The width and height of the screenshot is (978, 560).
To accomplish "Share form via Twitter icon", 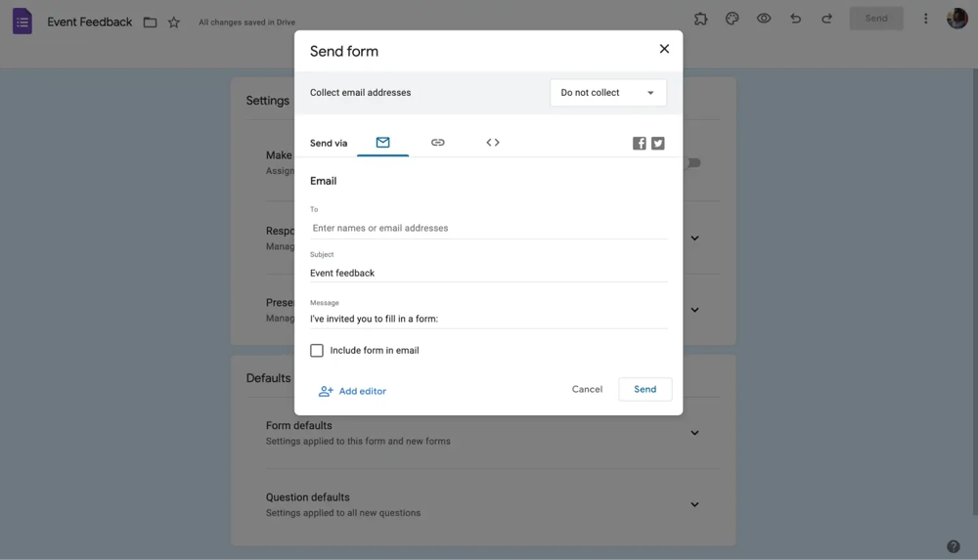I will tap(658, 144).
